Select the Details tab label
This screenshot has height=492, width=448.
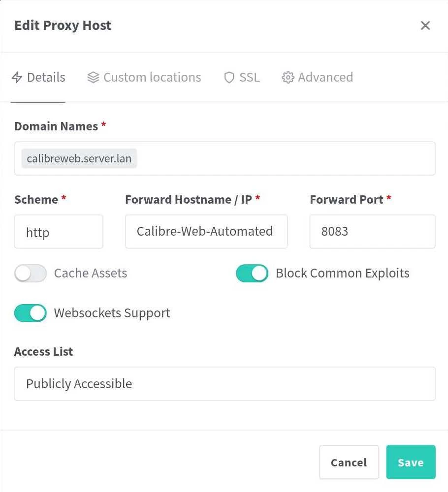(x=46, y=78)
